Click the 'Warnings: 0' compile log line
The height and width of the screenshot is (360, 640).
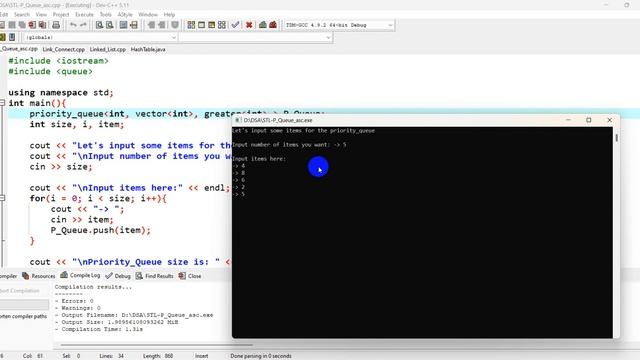[x=78, y=308]
